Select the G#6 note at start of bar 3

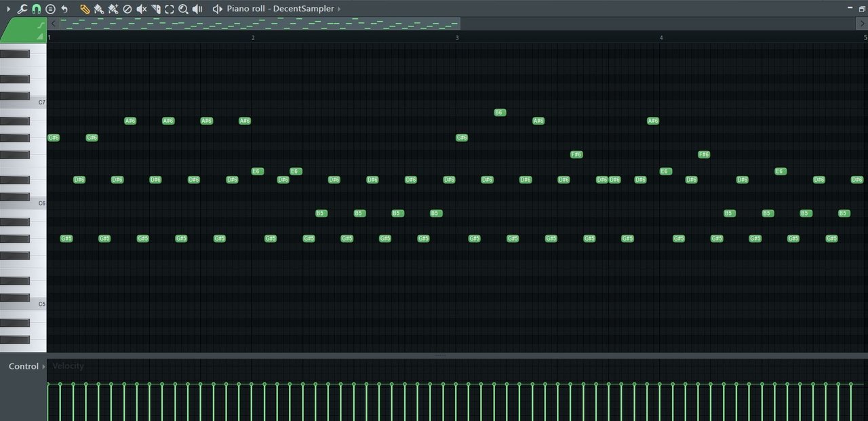(x=462, y=138)
